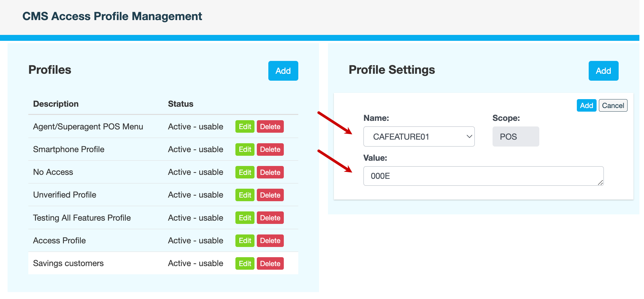
Task: Delete the Agent/Superagent POS Menu profile
Action: pyautogui.click(x=270, y=127)
